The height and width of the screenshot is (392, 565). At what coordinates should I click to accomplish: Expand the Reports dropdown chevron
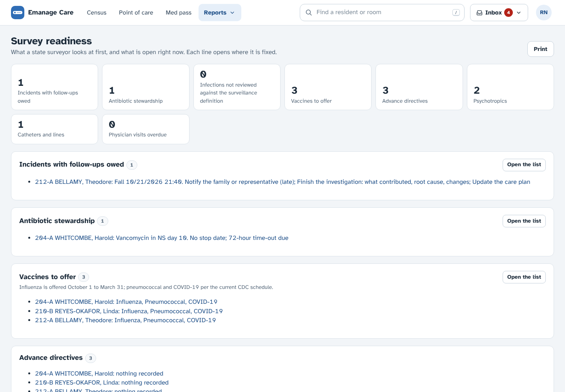[x=232, y=13]
